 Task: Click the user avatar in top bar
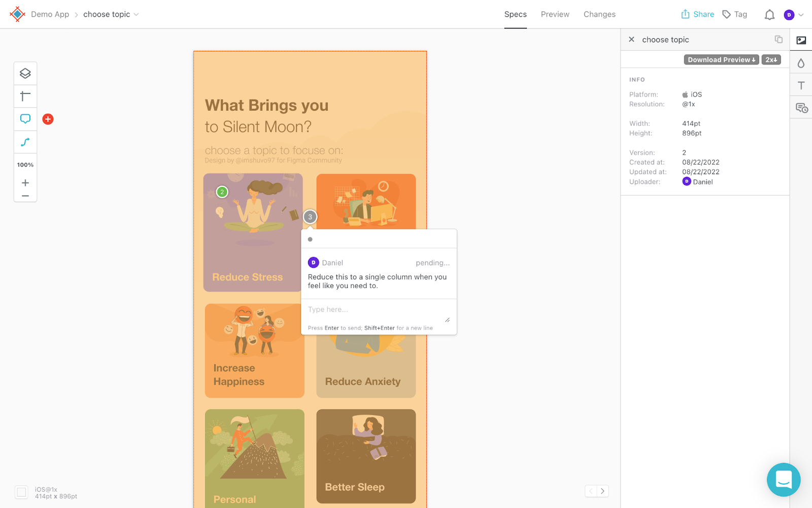coord(789,15)
